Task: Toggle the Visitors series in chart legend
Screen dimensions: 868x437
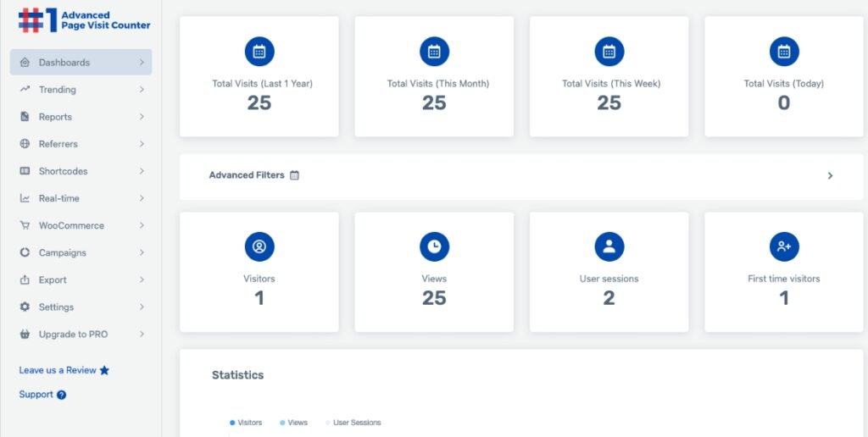Action: 246,423
